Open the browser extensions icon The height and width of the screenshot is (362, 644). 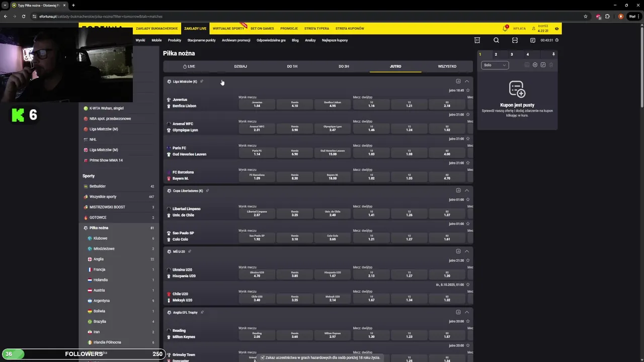point(607,16)
